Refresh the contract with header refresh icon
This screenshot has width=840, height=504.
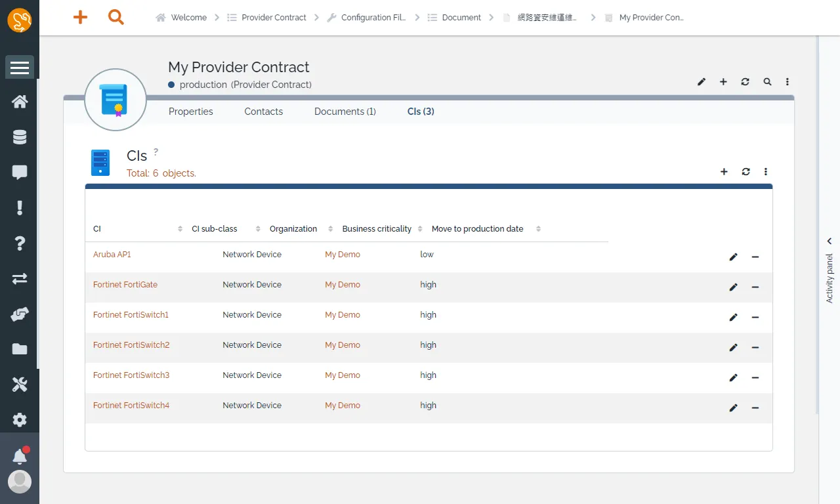[745, 82]
